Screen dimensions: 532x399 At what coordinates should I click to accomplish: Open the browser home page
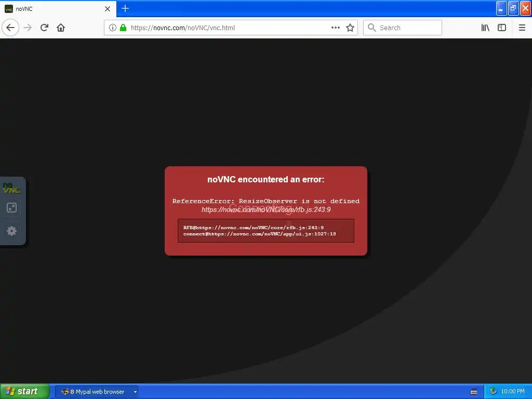click(61, 28)
